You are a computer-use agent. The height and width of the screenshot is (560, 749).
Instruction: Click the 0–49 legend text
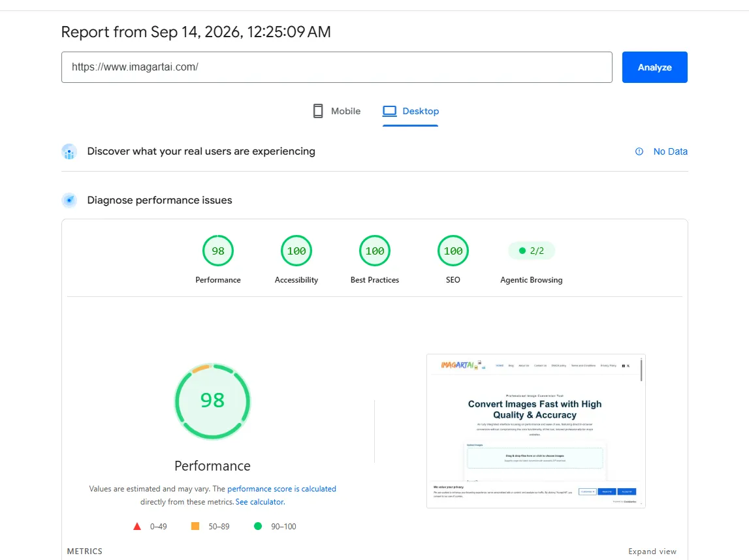158,527
